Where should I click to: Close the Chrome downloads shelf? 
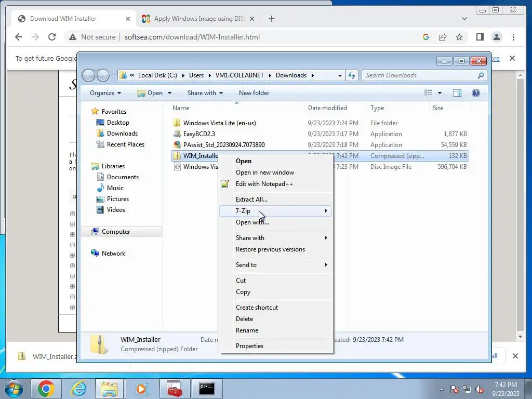[x=515, y=356]
